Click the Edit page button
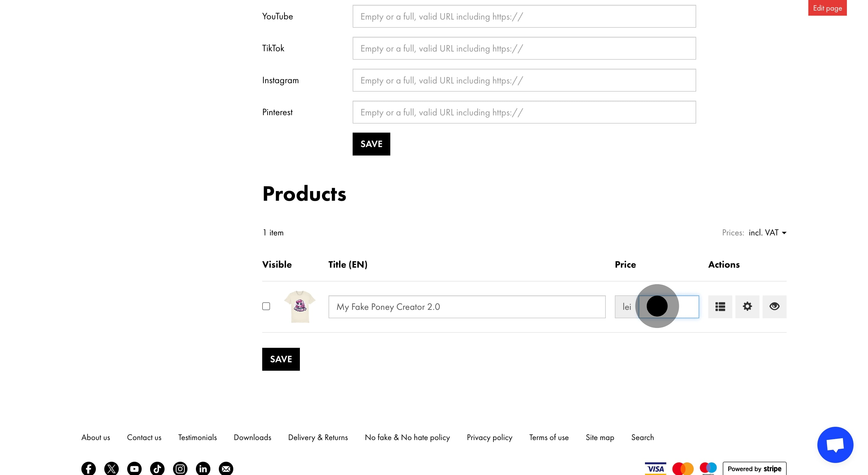The image size is (868, 475). 827,8
